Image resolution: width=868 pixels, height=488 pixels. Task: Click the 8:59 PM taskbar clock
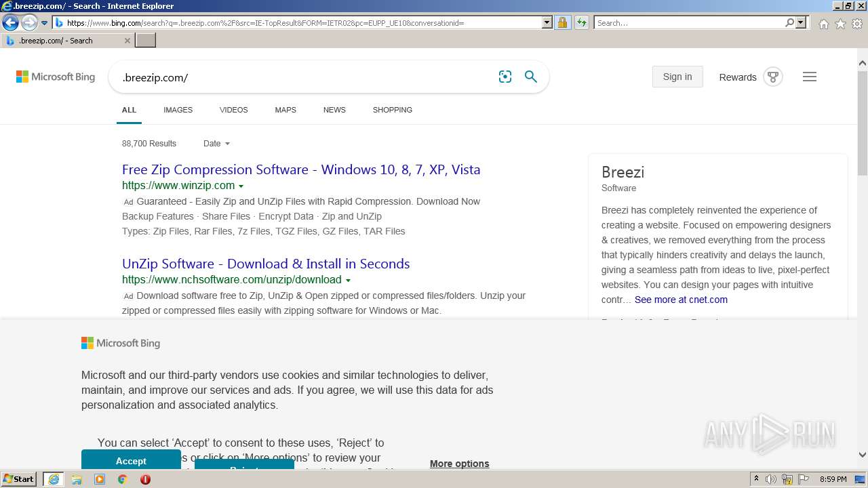click(833, 479)
